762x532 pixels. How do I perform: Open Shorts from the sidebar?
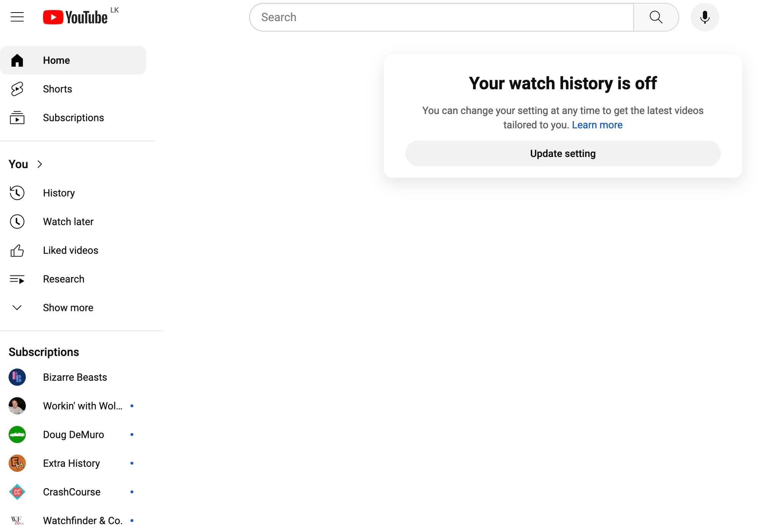[x=57, y=89]
